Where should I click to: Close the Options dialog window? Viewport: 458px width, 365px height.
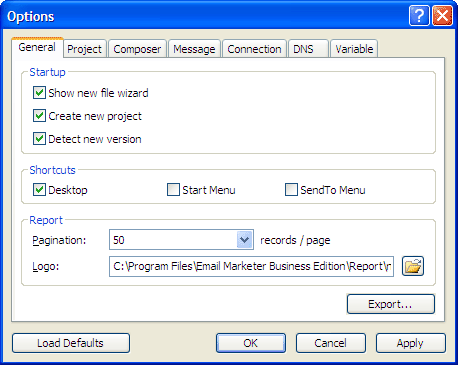[442, 16]
